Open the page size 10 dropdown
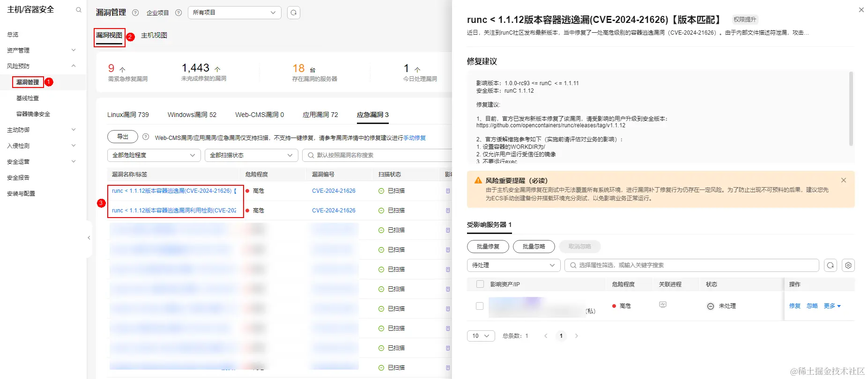Image resolution: width=868 pixels, height=379 pixels. point(481,336)
